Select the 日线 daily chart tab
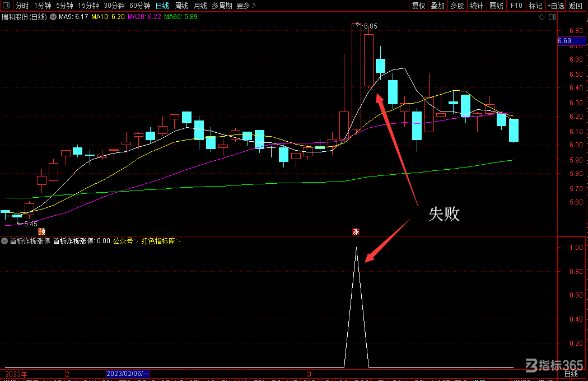Viewport: 588px width, 381px height. coord(162,6)
